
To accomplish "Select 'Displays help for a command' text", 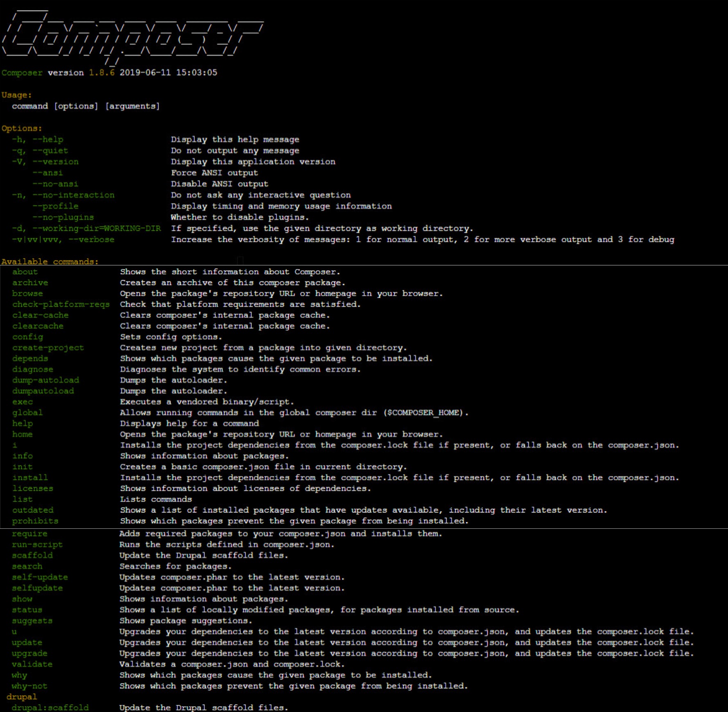I will coord(189,423).
